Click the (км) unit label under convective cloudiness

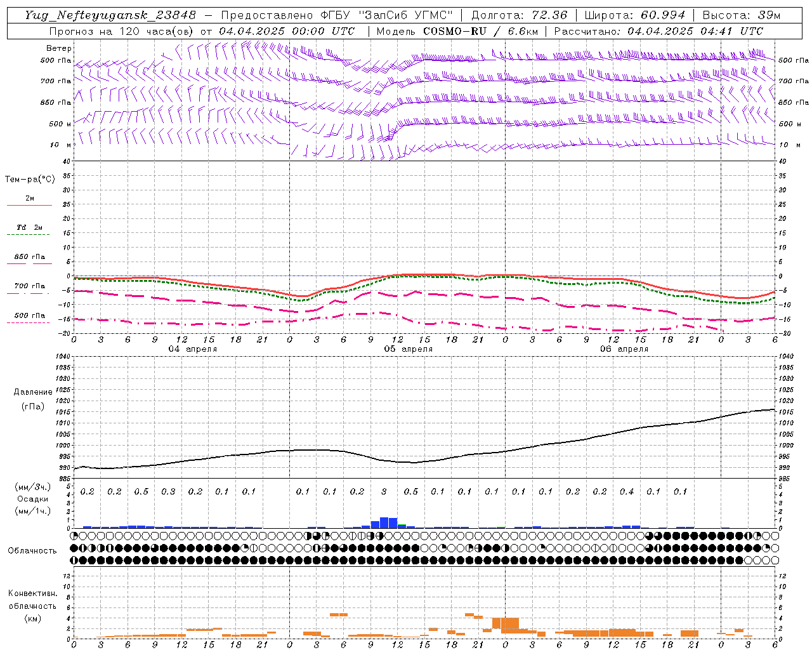click(x=33, y=618)
